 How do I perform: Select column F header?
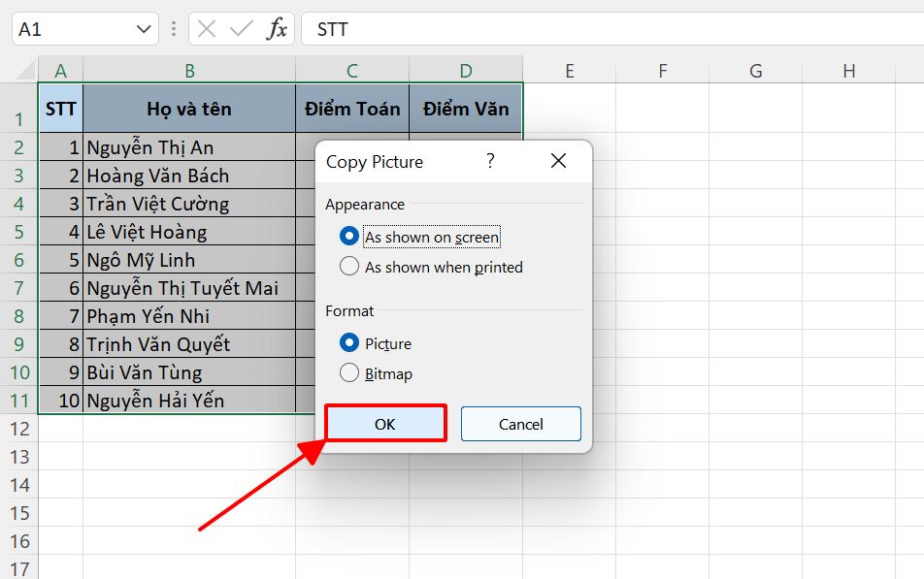[x=662, y=71]
